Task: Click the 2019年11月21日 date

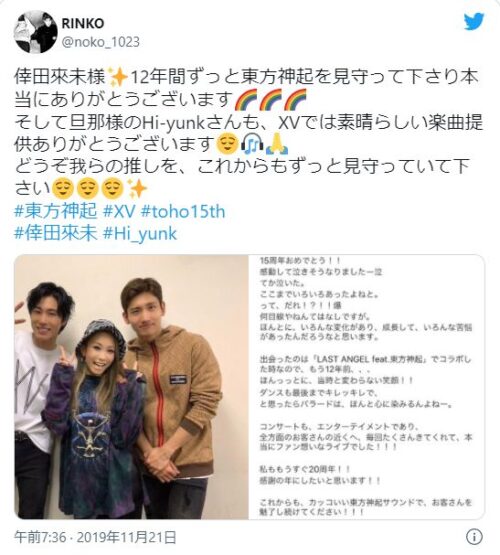Action: [x=126, y=537]
